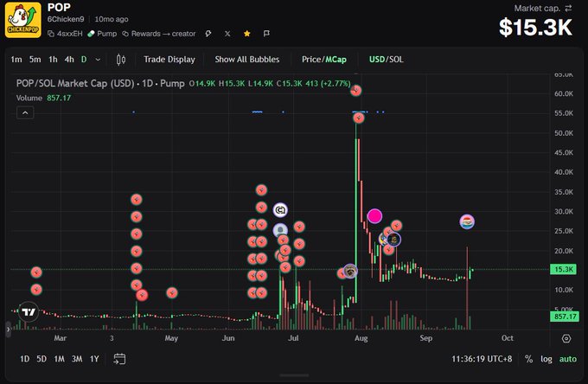Open chart settings gear icon
This screenshot has width=588, height=384.
[566, 339]
